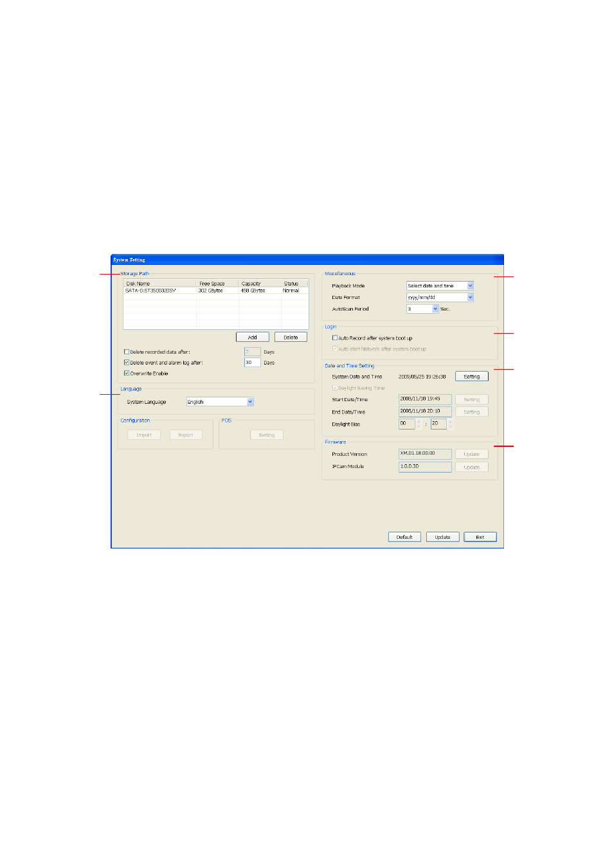Click the Exit button

(480, 537)
